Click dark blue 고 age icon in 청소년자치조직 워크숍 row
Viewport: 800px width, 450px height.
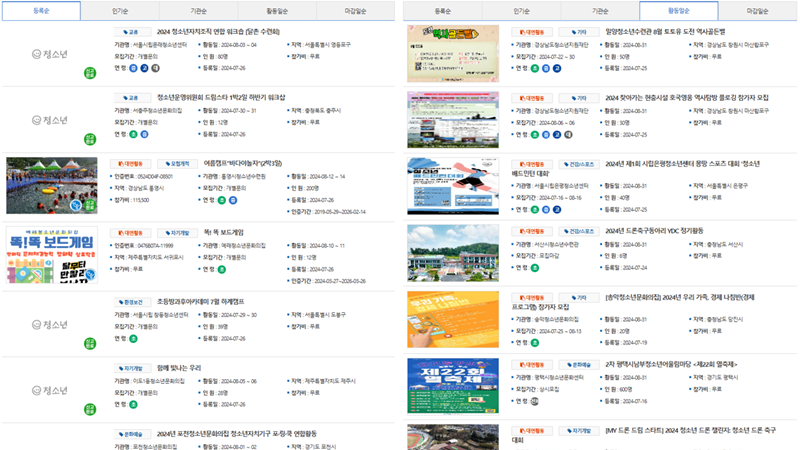(144, 68)
